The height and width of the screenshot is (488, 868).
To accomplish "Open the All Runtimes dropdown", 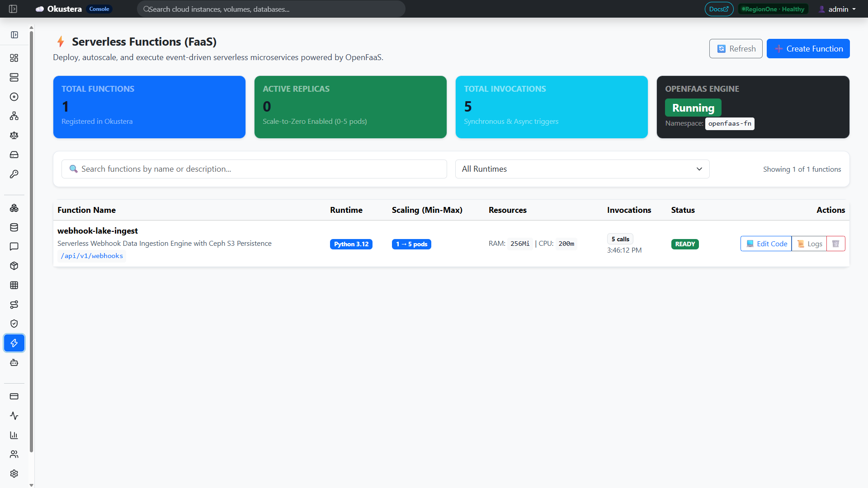I will point(582,169).
